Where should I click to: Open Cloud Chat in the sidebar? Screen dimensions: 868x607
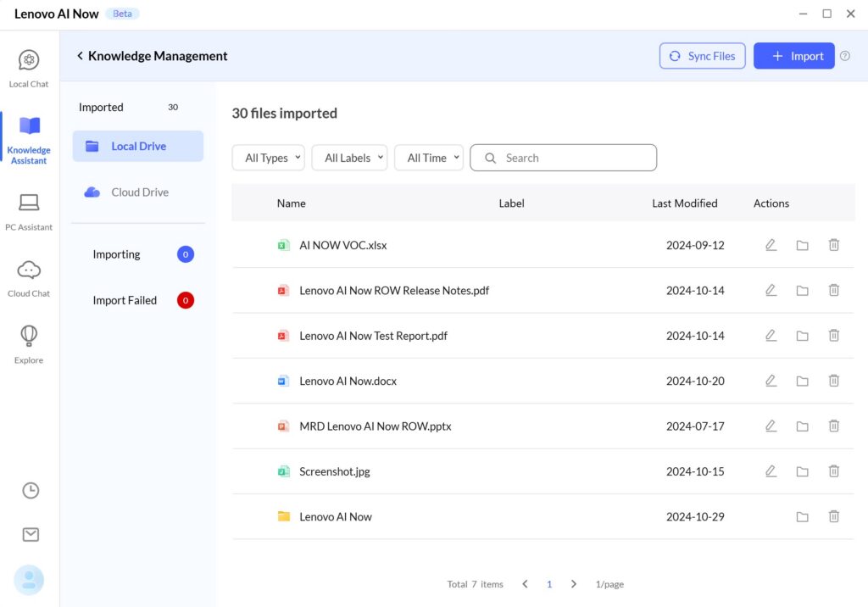(29, 279)
